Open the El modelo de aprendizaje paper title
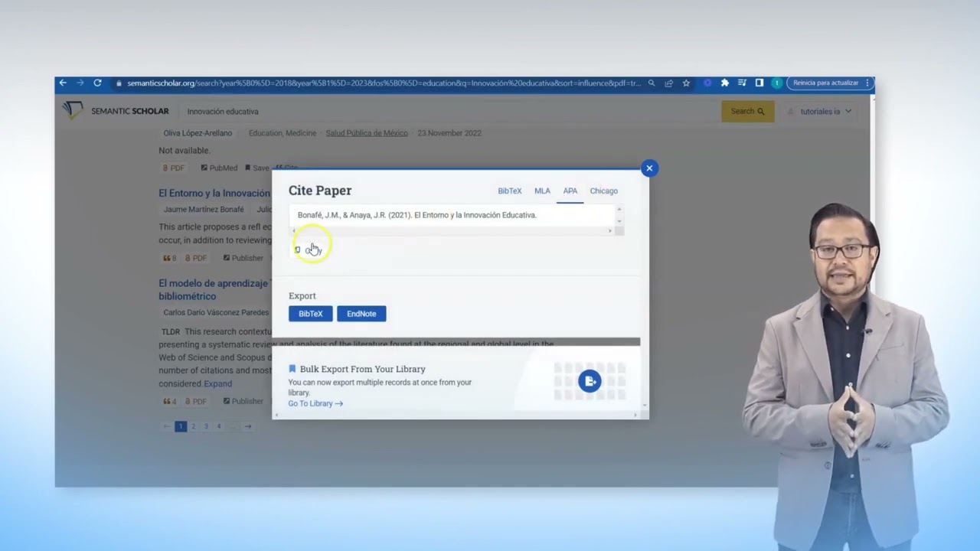This screenshot has width=980, height=551. 214,289
